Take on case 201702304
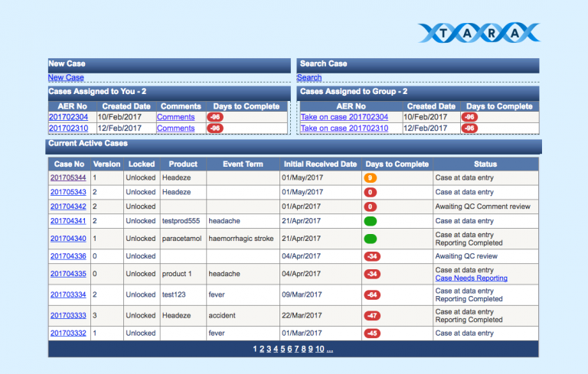Image resolution: width=588 pixels, height=374 pixels. coord(344,117)
